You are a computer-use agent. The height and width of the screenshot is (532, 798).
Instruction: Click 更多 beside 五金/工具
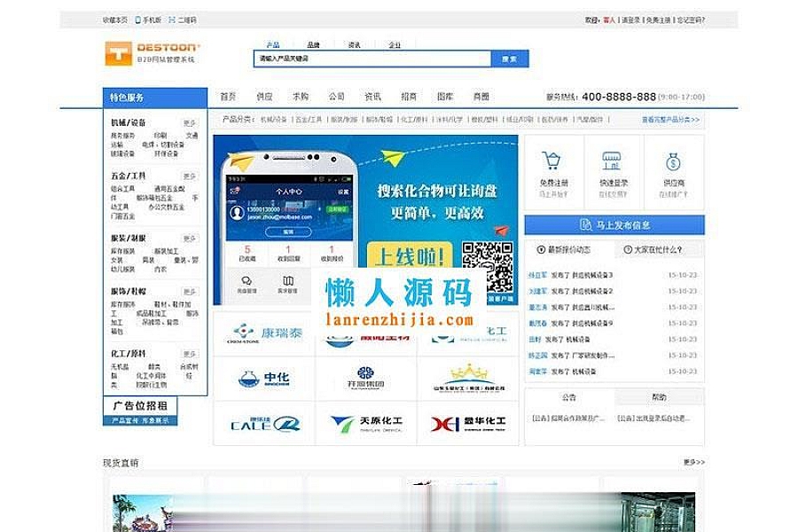[x=190, y=176]
